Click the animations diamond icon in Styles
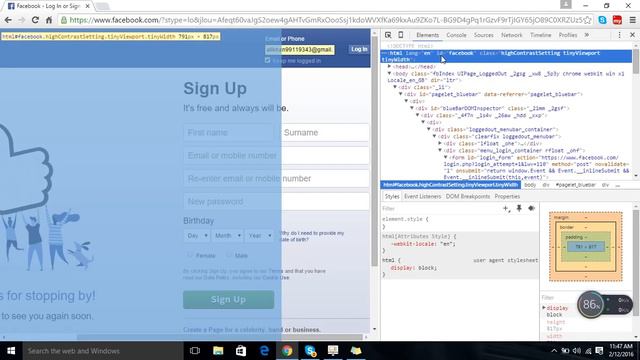This screenshot has height=360, width=640. (x=531, y=208)
